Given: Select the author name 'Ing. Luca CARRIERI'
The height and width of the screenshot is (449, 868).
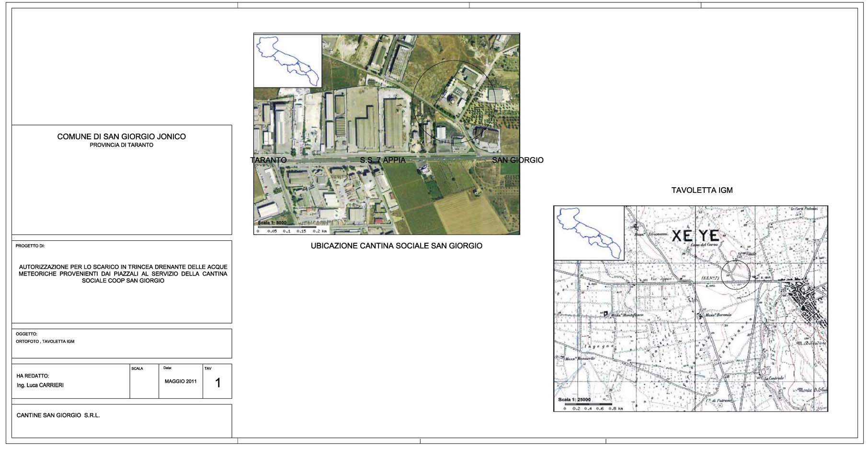Looking at the screenshot, I should 40,385.
